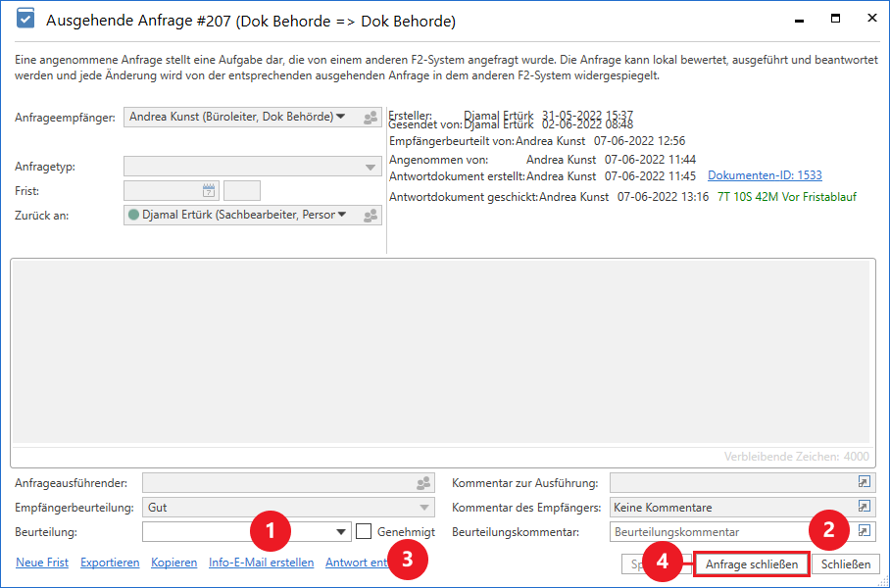
Task: Open the Empfängerbeurteilung dropdown showing Gut
Action: tap(423, 508)
